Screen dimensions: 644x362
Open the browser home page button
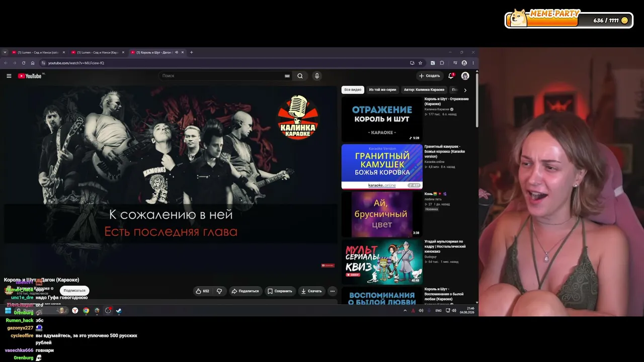click(x=33, y=63)
